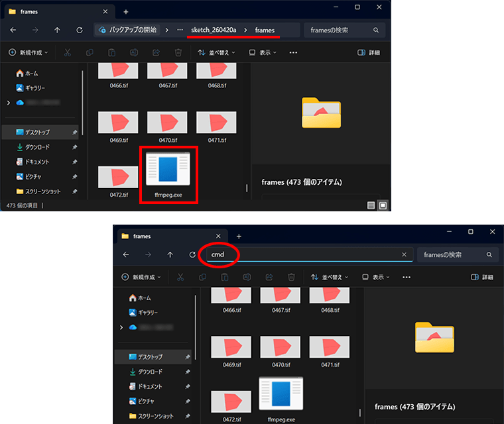Screen dimensions: 504x424
Task: Click the trash delete icon in the upper window toolbar
Action: click(x=178, y=52)
